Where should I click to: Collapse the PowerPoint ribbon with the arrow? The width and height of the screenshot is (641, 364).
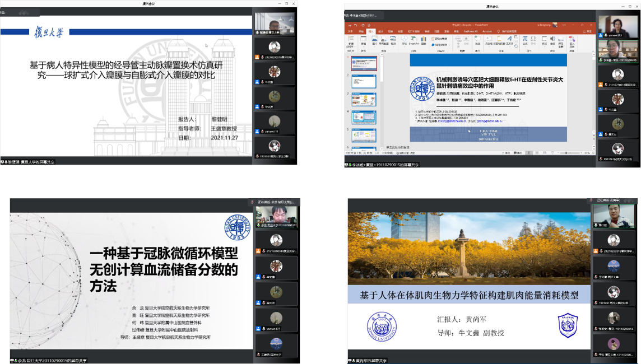[592, 51]
